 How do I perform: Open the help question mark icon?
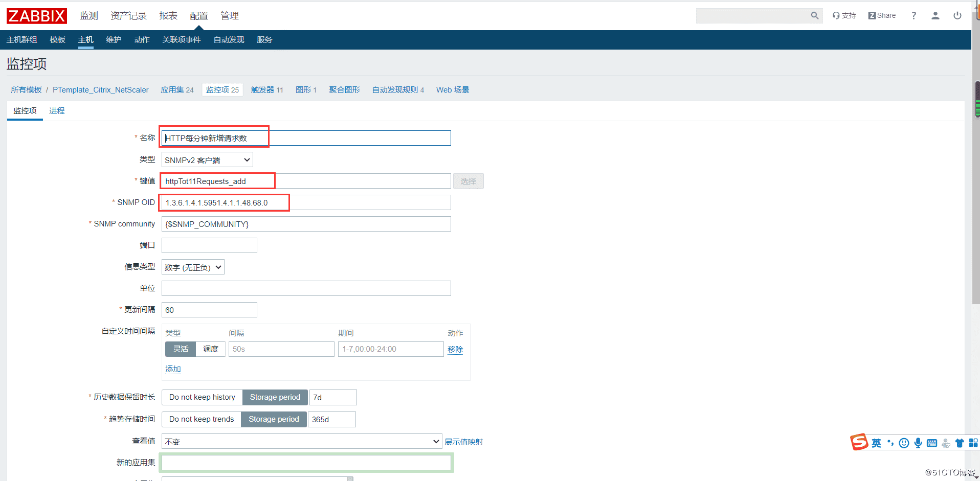[914, 16]
